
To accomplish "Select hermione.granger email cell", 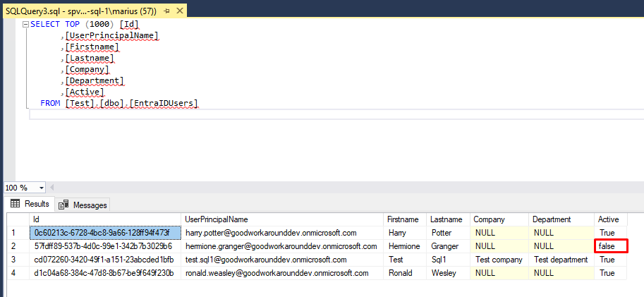I will [x=282, y=246].
